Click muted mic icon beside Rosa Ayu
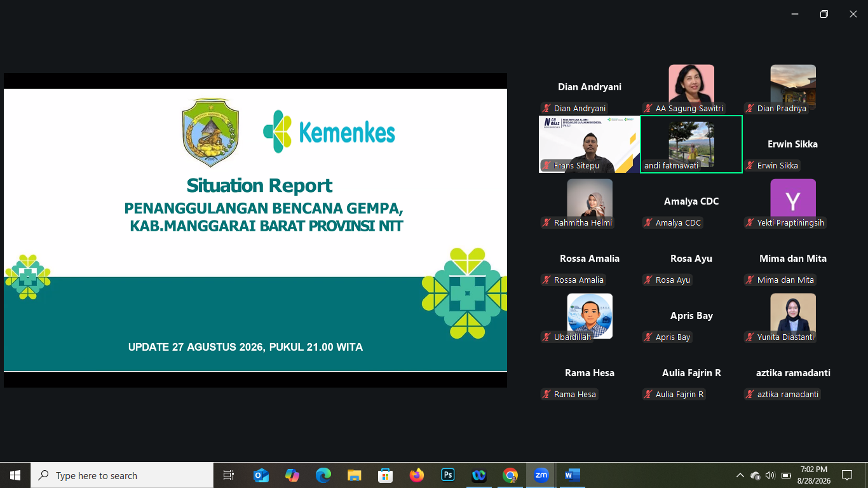 (x=648, y=280)
